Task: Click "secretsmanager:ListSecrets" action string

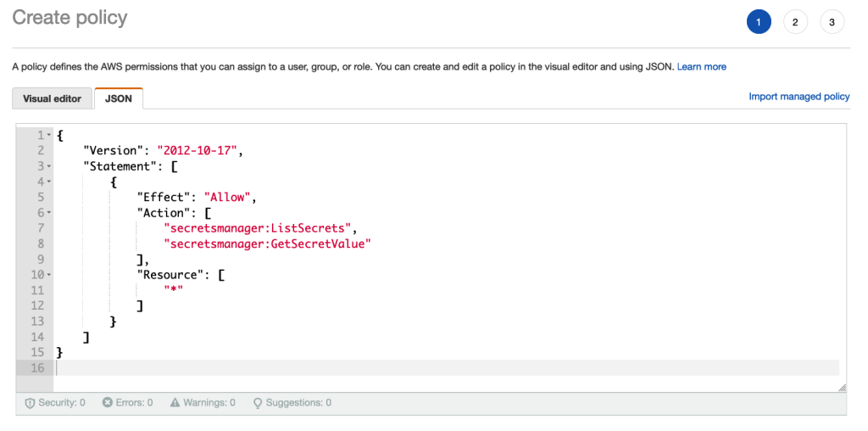Action: [258, 228]
